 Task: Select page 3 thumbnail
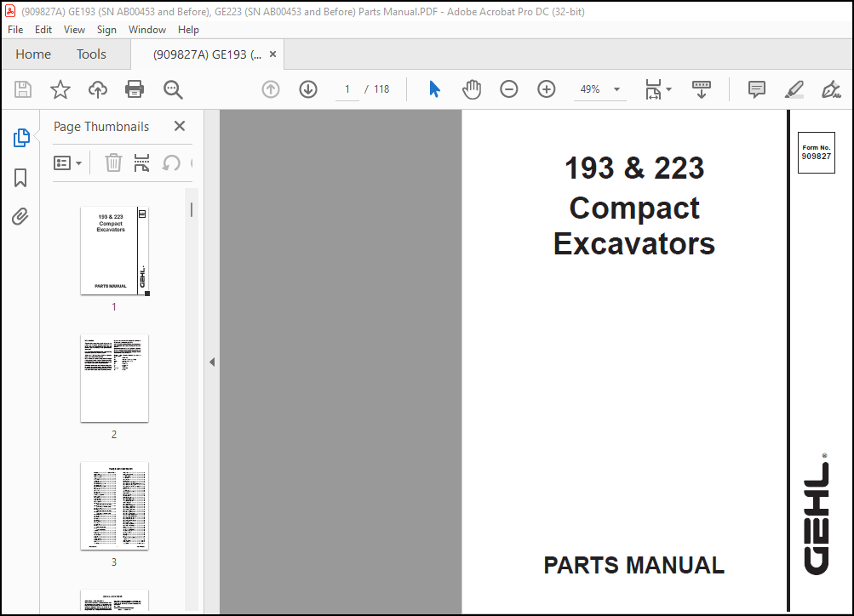pos(114,506)
